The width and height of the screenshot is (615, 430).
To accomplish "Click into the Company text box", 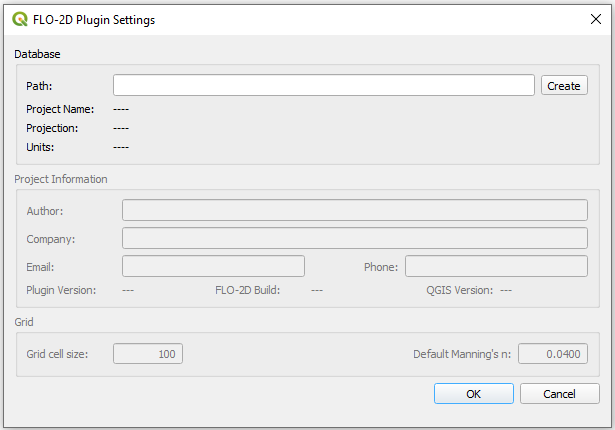I will tap(354, 238).
